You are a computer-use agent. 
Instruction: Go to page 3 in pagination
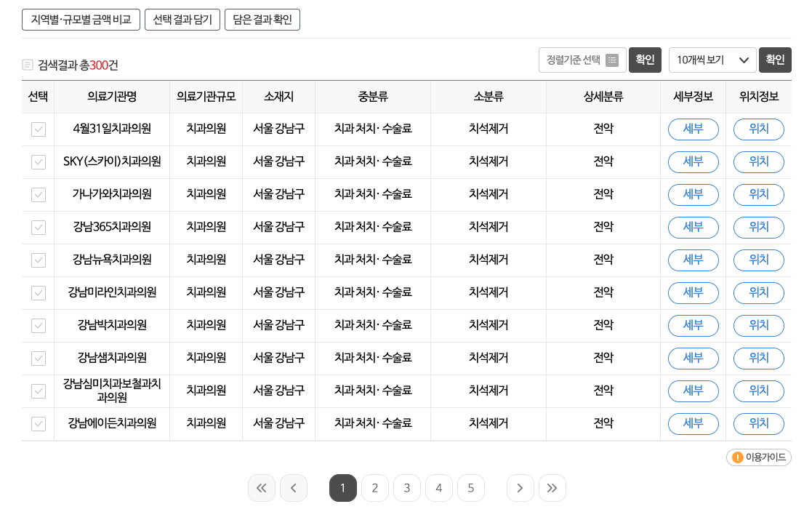pyautogui.click(x=407, y=488)
